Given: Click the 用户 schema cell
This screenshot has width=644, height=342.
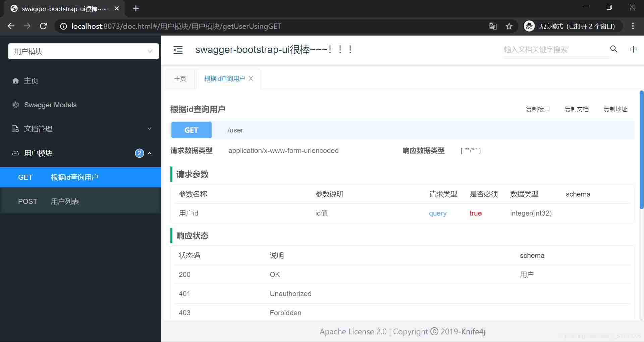Looking at the screenshot, I should [527, 275].
